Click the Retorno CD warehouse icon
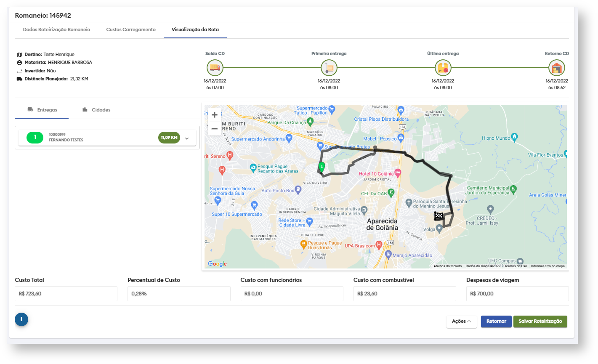The width and height of the screenshot is (598, 364). coord(557,67)
